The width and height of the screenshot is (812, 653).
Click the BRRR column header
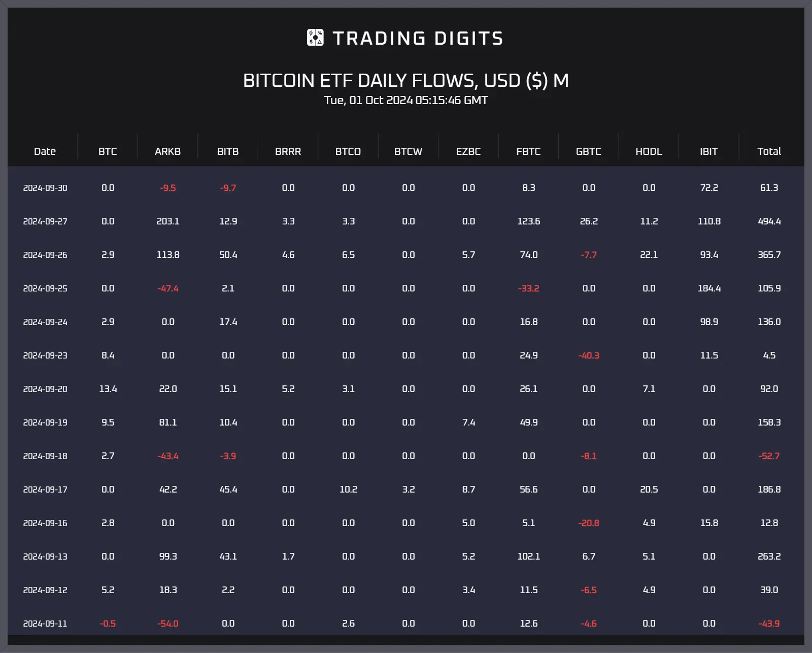[288, 151]
